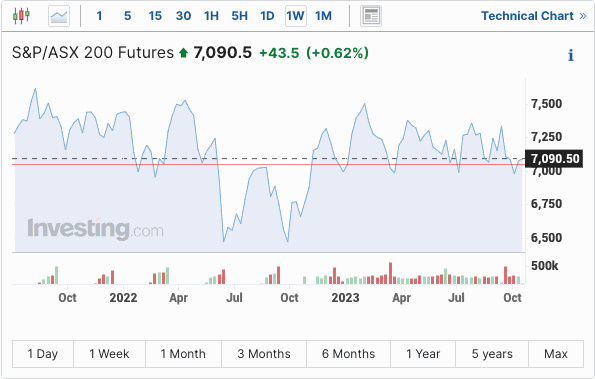Click the 2023 date axis label
595x379 pixels.
[345, 298]
